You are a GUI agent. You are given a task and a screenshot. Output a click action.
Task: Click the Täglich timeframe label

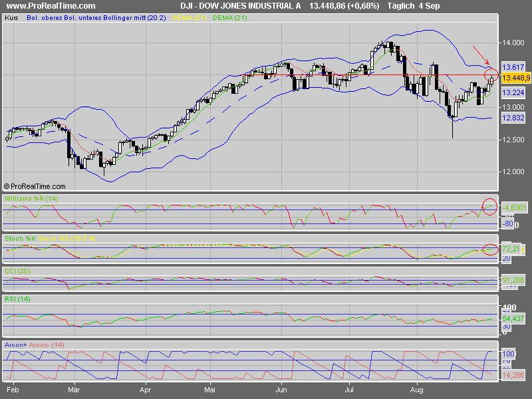(401, 6)
